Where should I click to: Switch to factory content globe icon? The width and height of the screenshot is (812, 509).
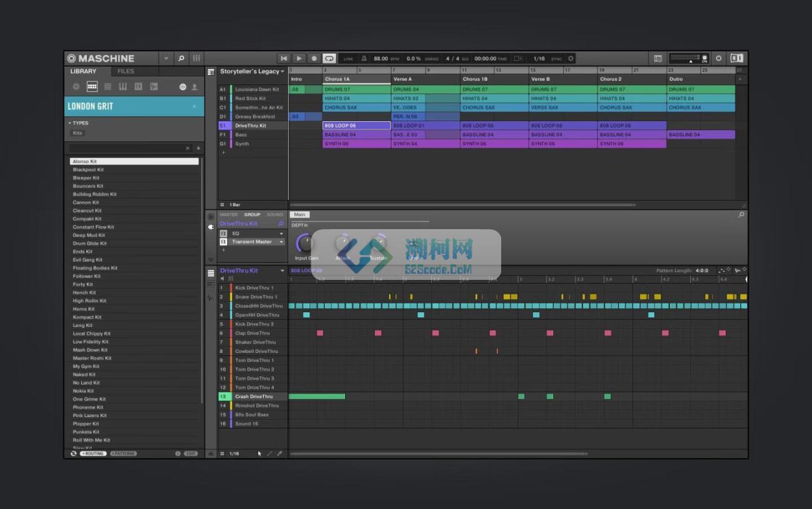[183, 86]
